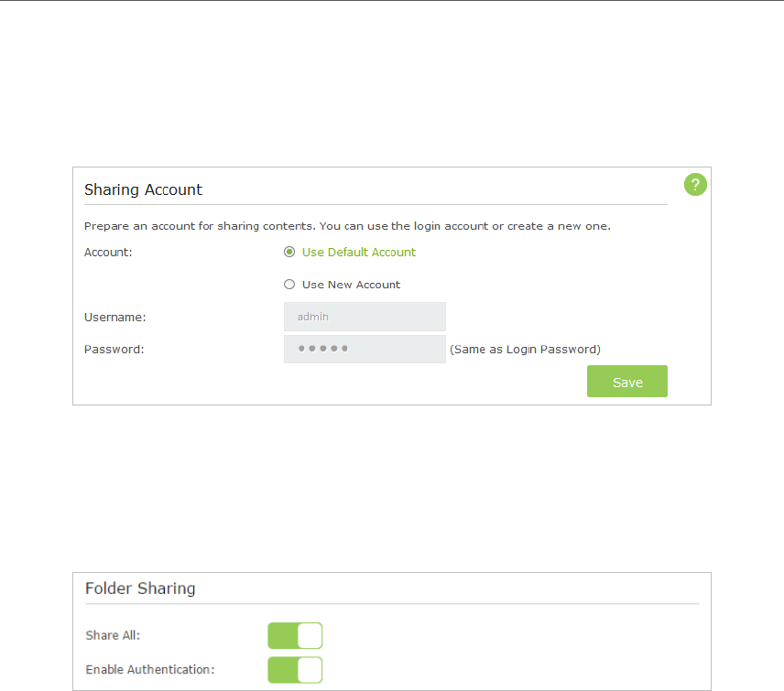Image resolution: width=784 pixels, height=691 pixels.
Task: Click the 'Password:' field label
Action: click(x=114, y=349)
